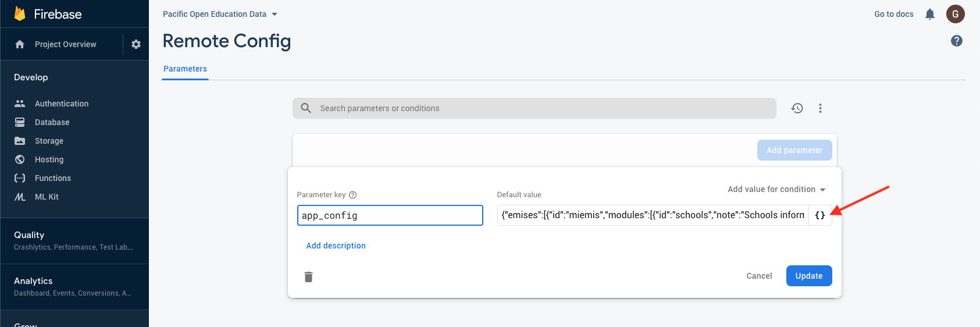Open the three-dot overflow menu
This screenshot has height=327, width=980.
(820, 108)
